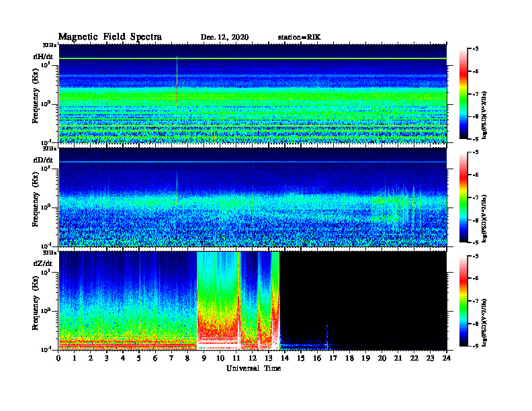Click the dD/dt color bar PSD units label
The height and width of the screenshot is (411, 532).
[x=485, y=218]
